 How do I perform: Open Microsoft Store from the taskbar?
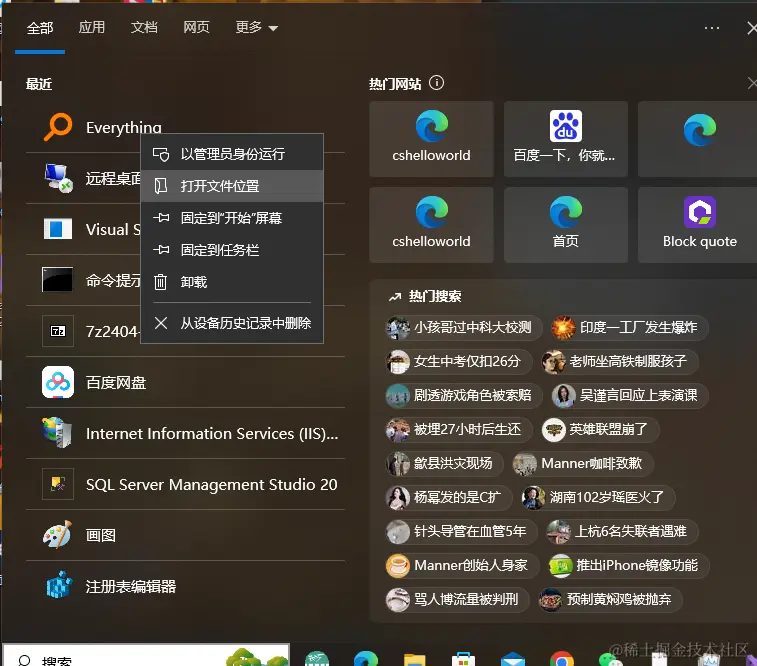463,659
